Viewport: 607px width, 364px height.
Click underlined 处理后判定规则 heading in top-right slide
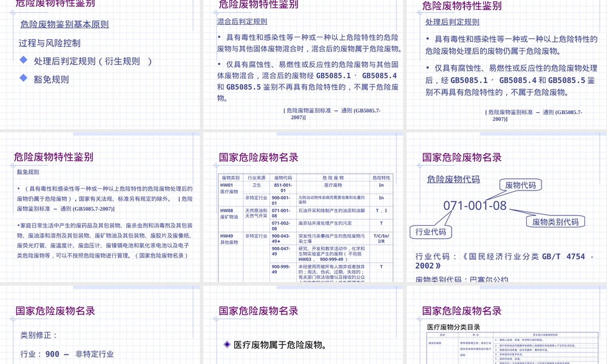(x=452, y=22)
